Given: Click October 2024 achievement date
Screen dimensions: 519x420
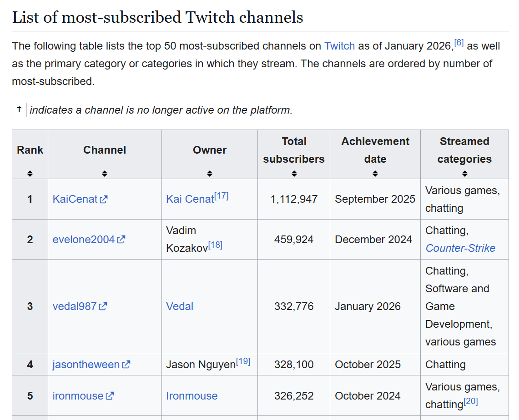Looking at the screenshot, I should 368,396.
